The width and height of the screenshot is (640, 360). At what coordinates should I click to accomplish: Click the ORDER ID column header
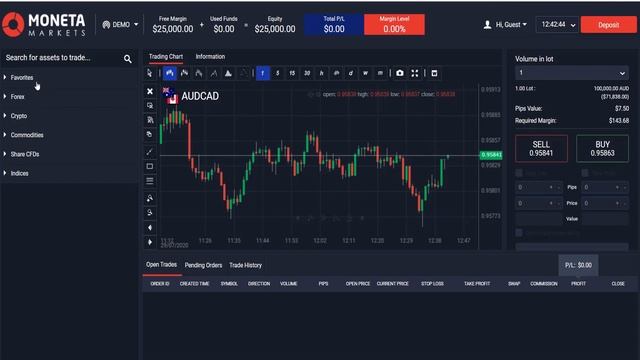click(160, 284)
